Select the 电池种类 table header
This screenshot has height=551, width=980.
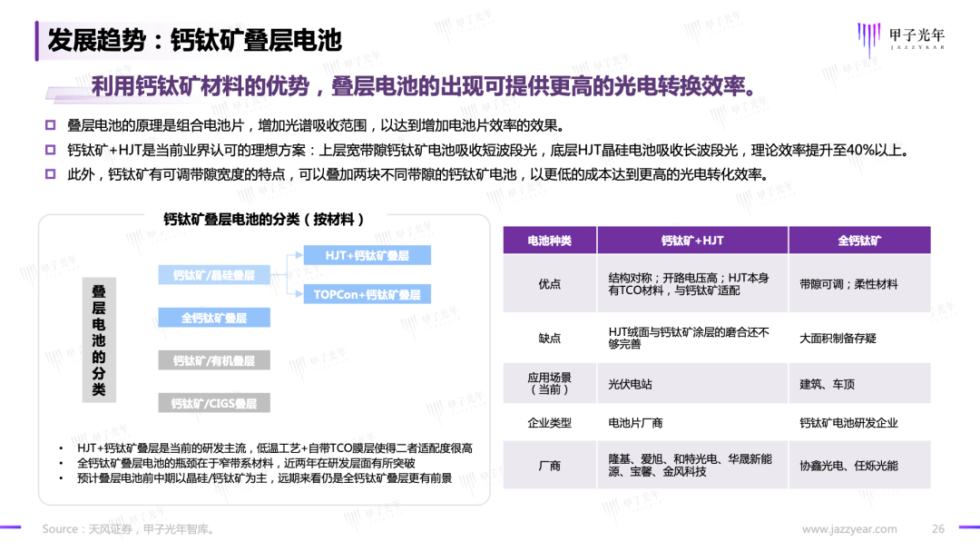[x=549, y=241]
